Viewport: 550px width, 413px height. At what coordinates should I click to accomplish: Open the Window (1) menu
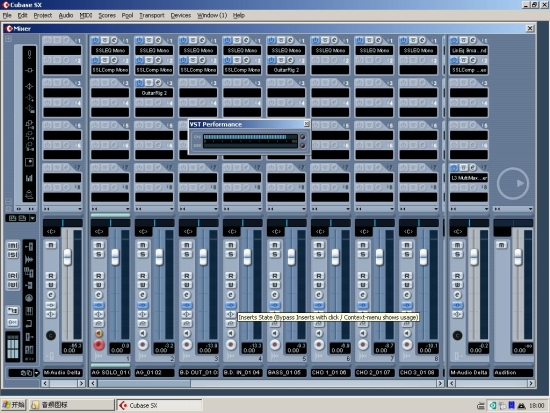click(212, 15)
